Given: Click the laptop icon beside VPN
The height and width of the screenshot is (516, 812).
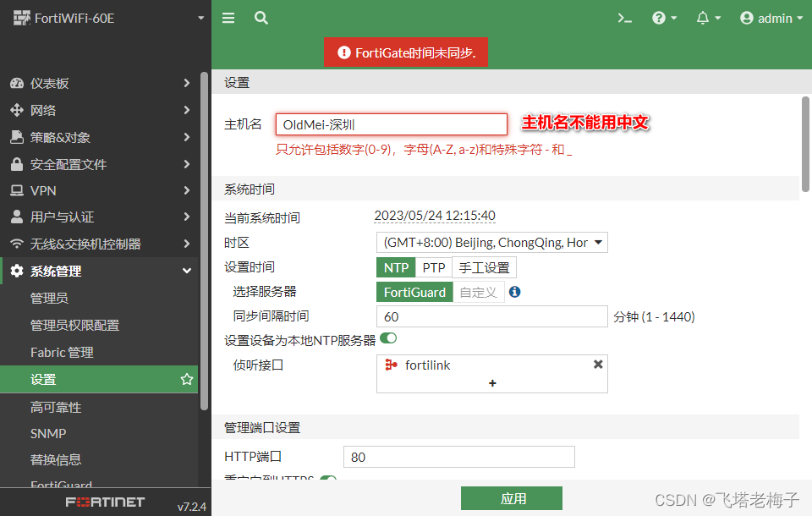Looking at the screenshot, I should tap(17, 190).
